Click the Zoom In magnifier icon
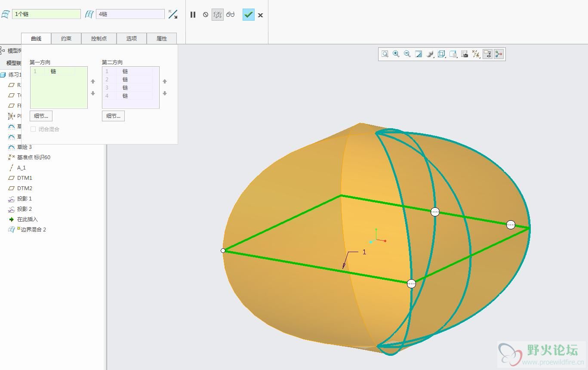This screenshot has width=588, height=370. tap(396, 54)
